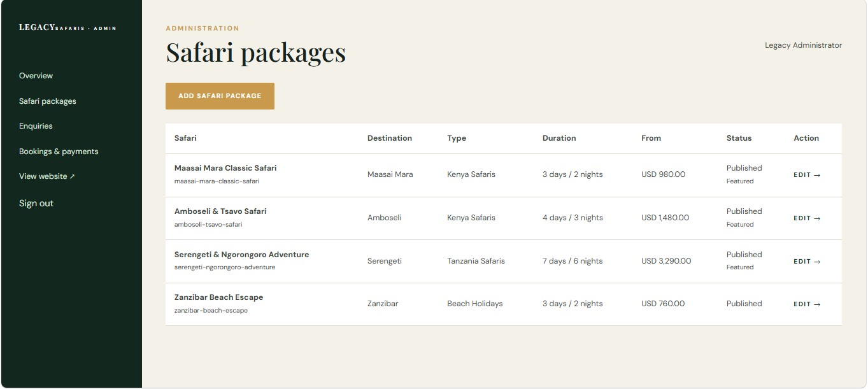
Task: Click the USD 980.00 price
Action: [x=664, y=174]
